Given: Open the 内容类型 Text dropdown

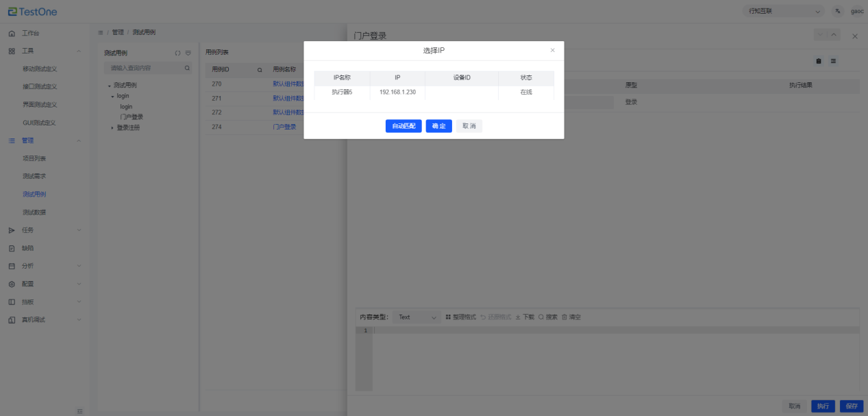Looking at the screenshot, I should [417, 317].
